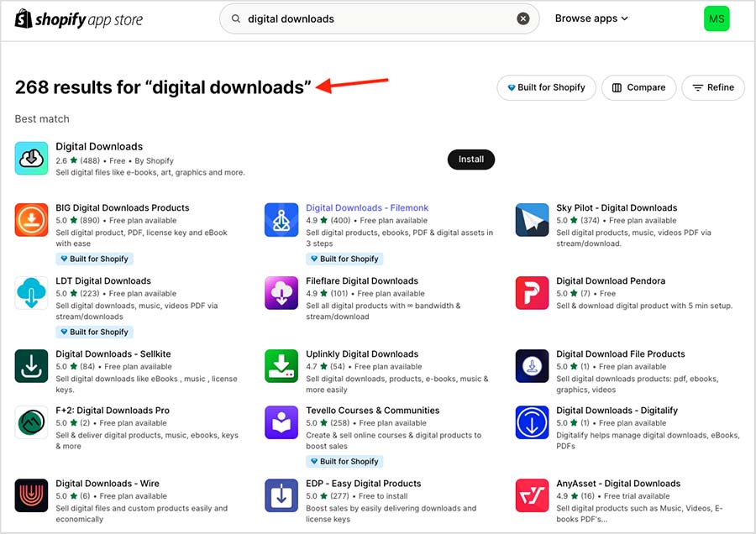
Task: Select the 4.9 (16) Free trial available text
Action: point(613,496)
